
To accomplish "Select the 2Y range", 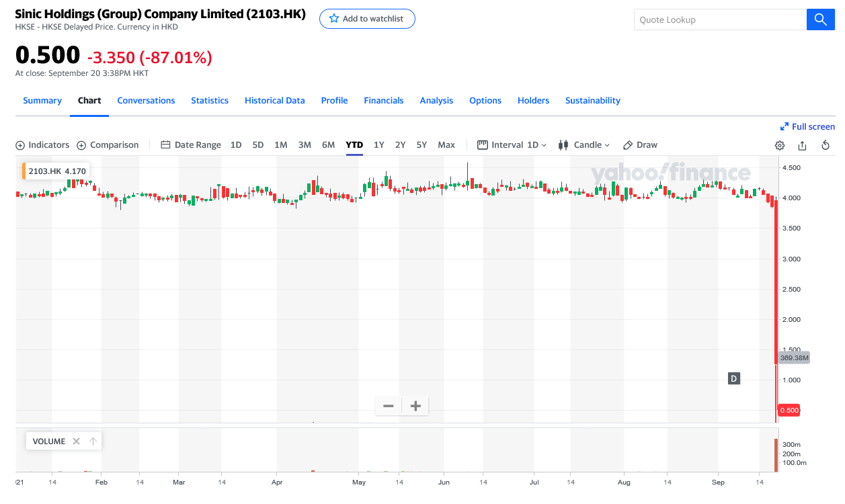I will (401, 144).
